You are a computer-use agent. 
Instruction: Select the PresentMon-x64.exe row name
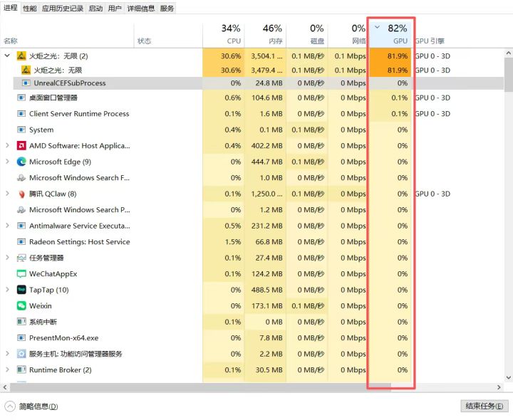click(x=64, y=337)
